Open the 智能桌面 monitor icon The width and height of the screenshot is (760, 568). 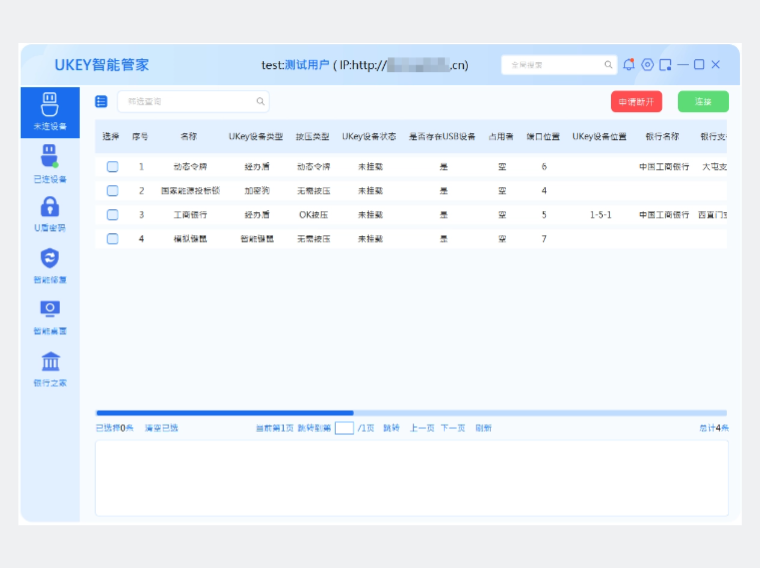tap(49, 309)
